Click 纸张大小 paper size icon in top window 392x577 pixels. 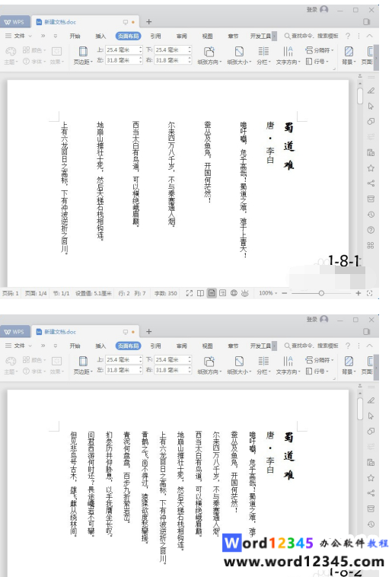click(x=239, y=52)
